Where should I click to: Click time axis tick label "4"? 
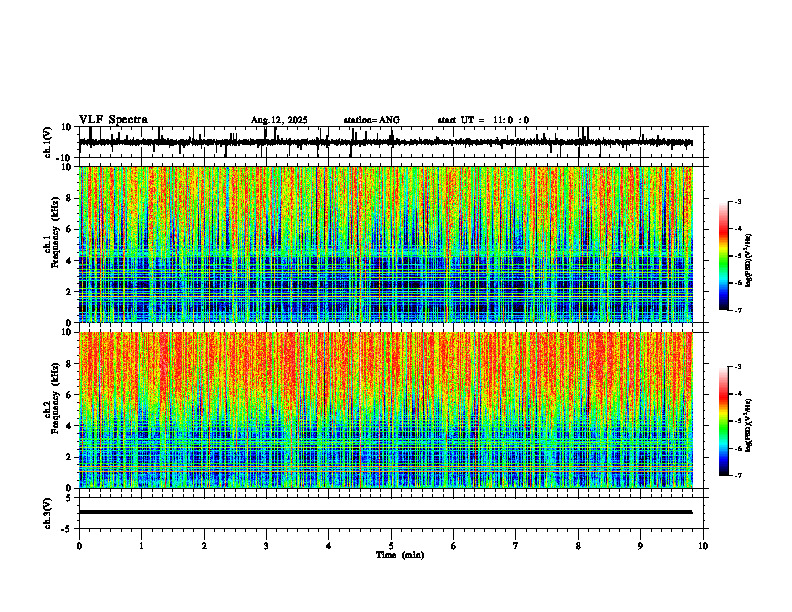329,546
